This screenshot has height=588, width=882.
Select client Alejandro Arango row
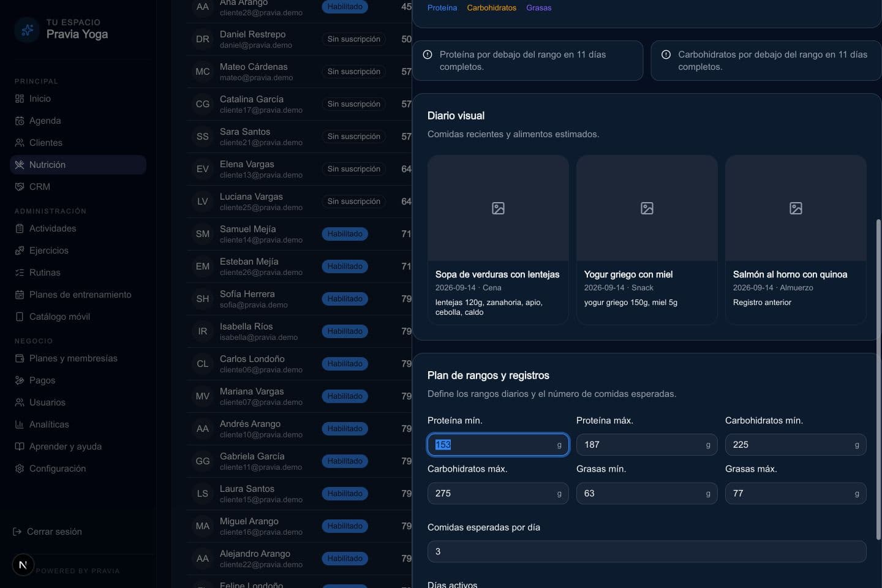point(299,559)
